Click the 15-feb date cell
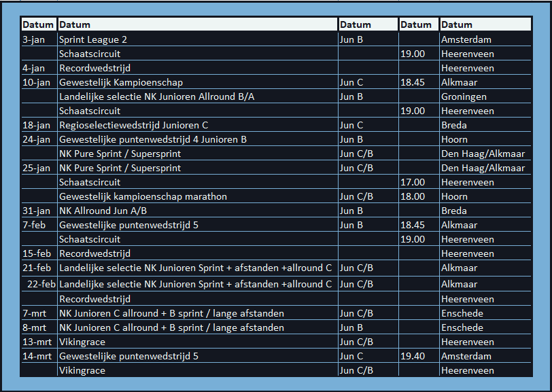The height and width of the screenshot is (392, 552). 37,253
